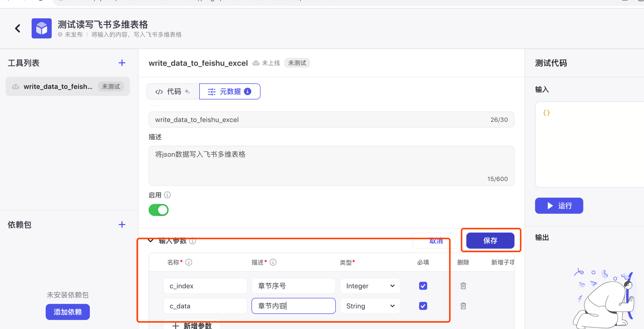Open the String type dropdown

coord(370,306)
